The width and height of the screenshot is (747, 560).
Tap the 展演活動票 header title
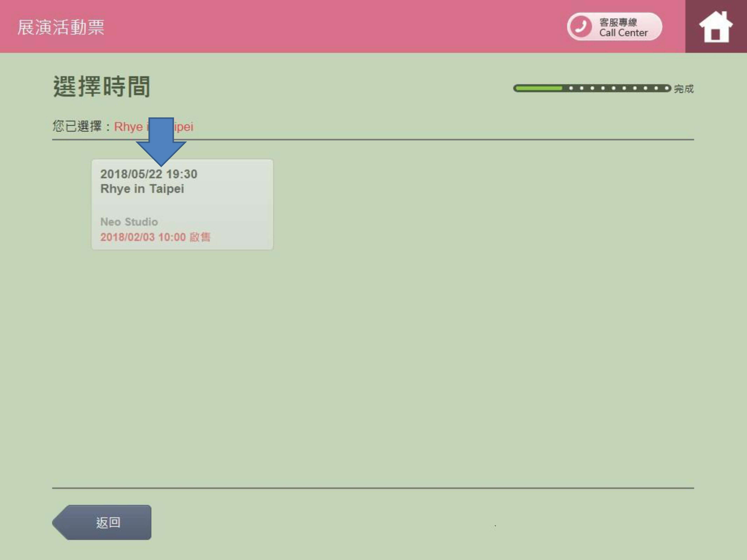pyautogui.click(x=61, y=27)
